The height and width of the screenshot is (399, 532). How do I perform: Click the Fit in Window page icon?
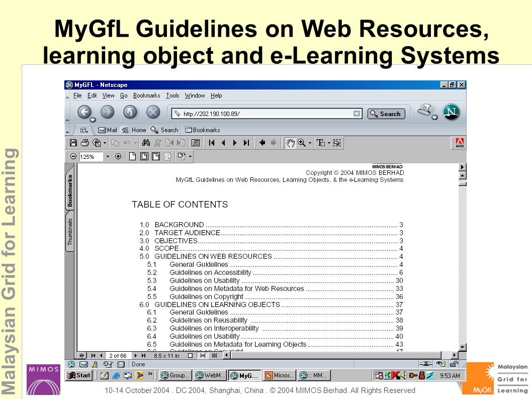(144, 156)
